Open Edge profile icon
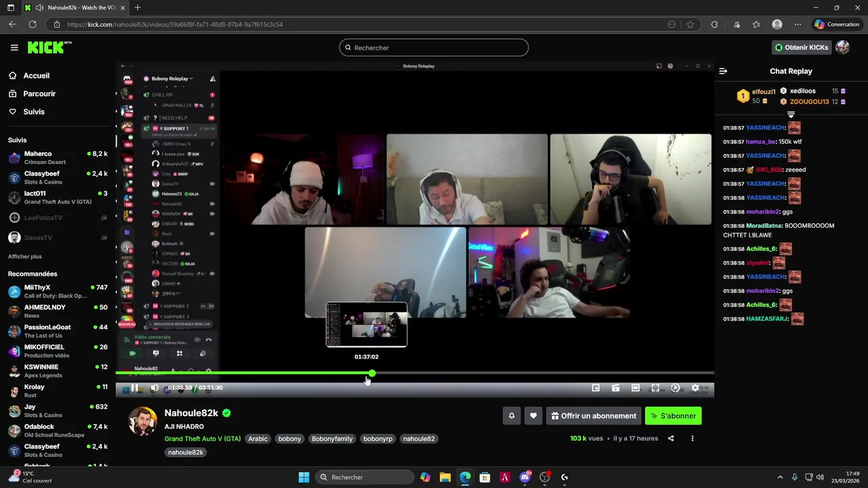 (x=777, y=24)
